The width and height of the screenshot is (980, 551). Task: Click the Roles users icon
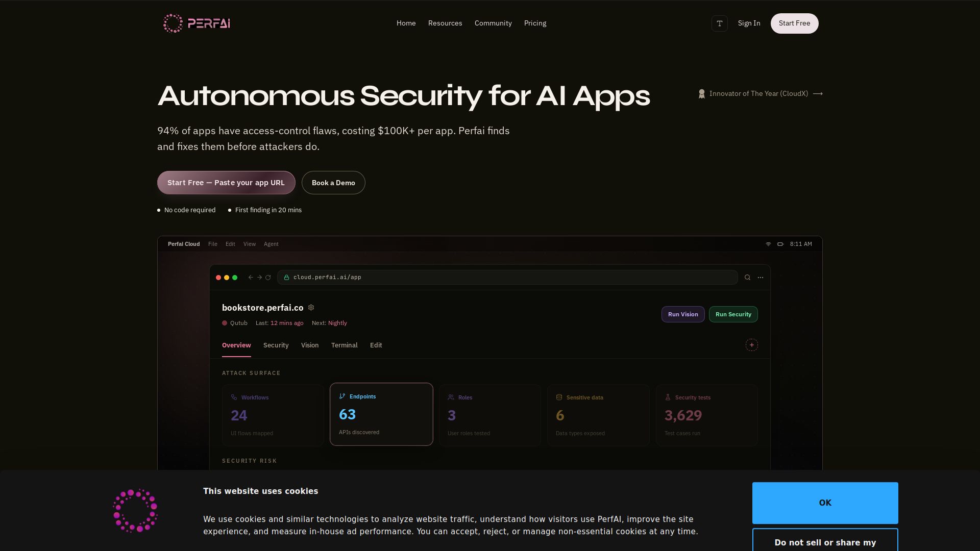click(x=451, y=397)
